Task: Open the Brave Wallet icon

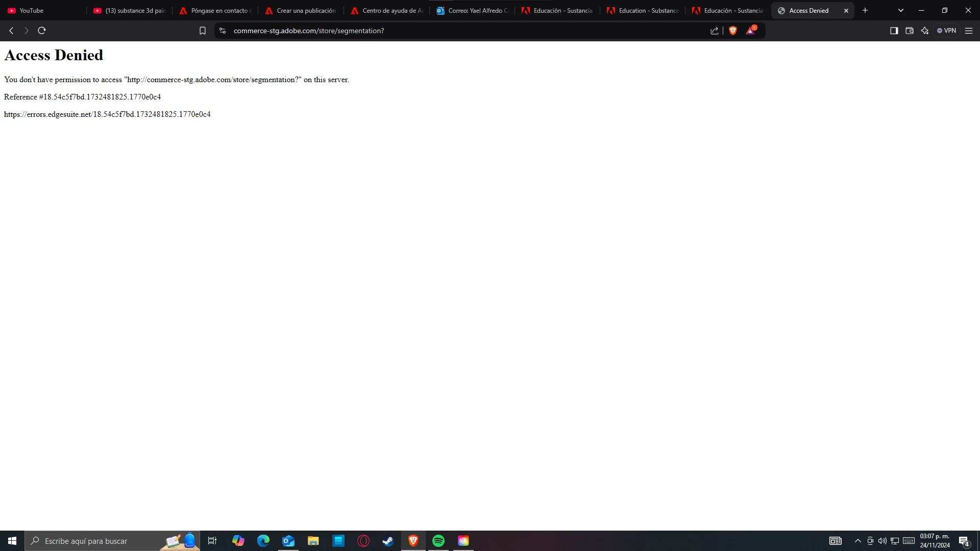Action: (x=909, y=31)
